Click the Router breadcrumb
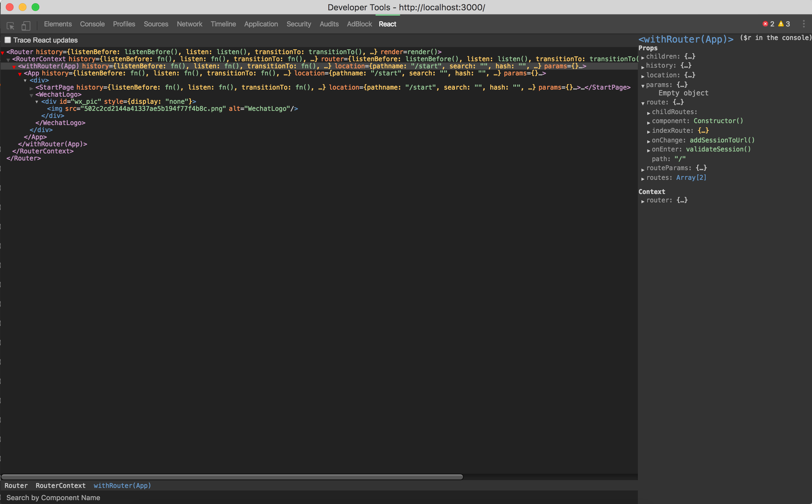 pos(16,485)
